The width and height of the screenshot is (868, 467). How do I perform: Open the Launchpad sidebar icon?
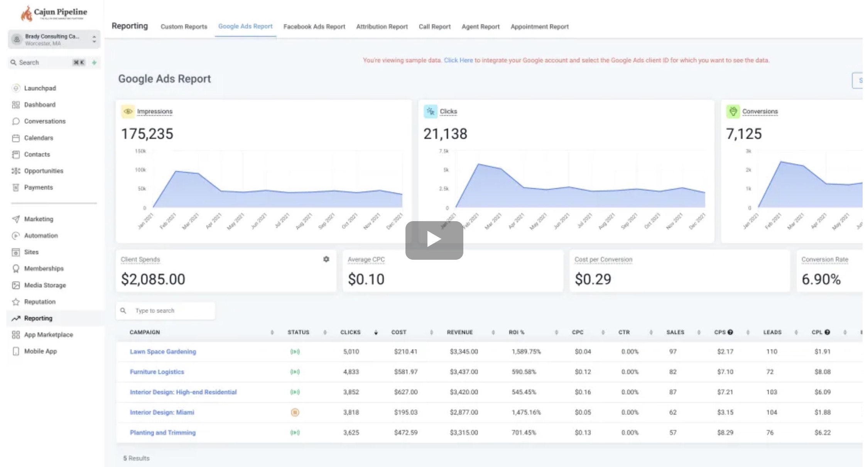tap(16, 88)
